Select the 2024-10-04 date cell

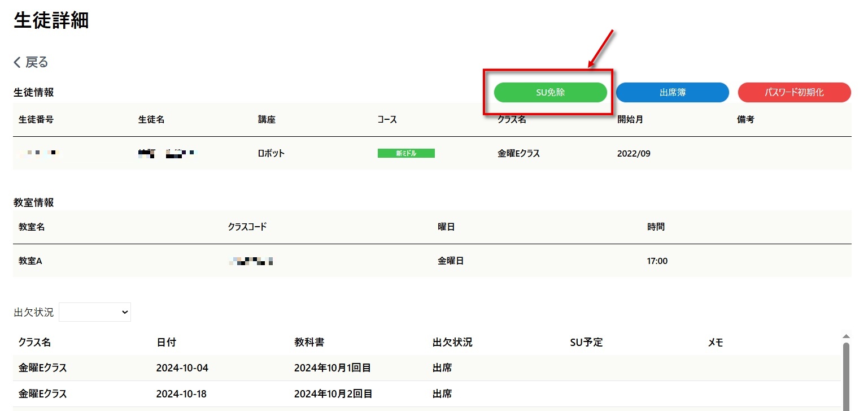(x=182, y=368)
